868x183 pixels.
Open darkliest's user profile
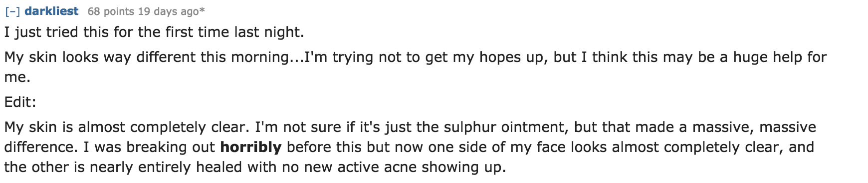click(x=51, y=11)
